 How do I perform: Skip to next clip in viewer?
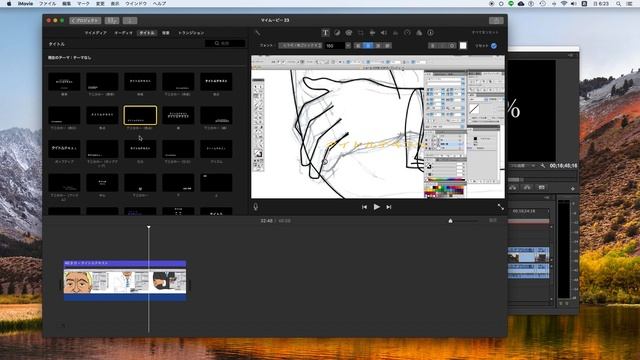[x=389, y=207]
